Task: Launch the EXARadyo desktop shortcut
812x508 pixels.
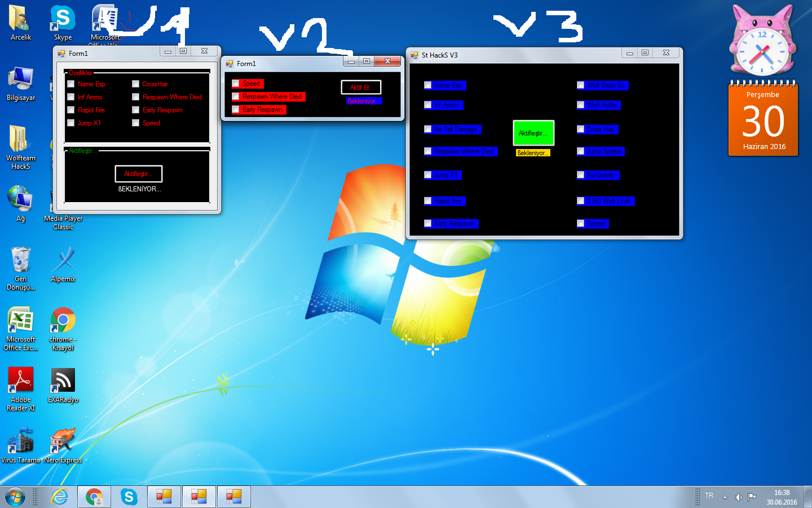Action: coord(63,386)
